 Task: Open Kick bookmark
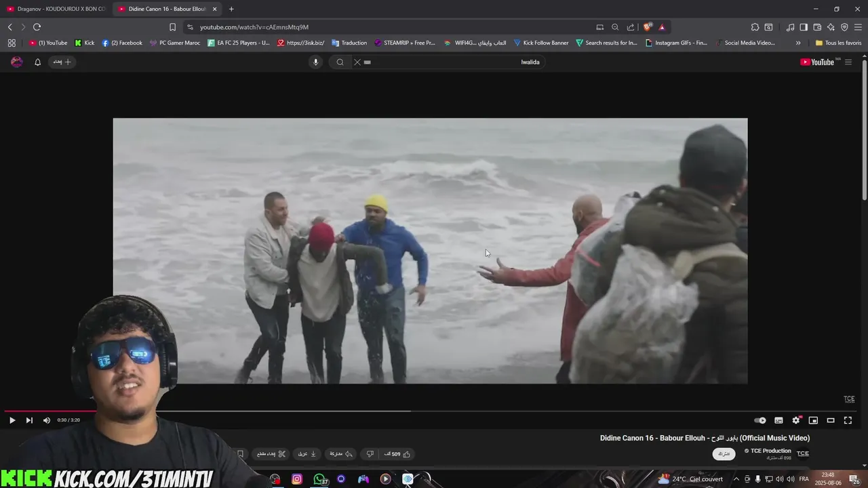[x=85, y=43]
